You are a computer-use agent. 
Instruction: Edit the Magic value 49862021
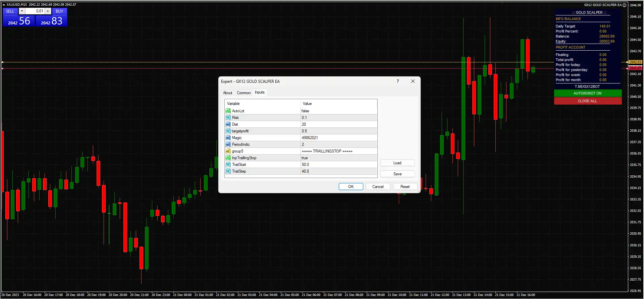pyautogui.click(x=339, y=138)
